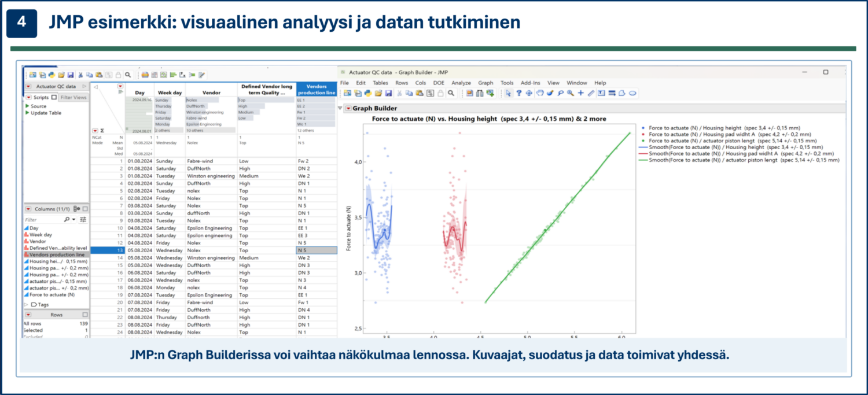The height and width of the screenshot is (395, 868).
Task: Open the column filter search dropdown arrow
Action: tap(73, 220)
